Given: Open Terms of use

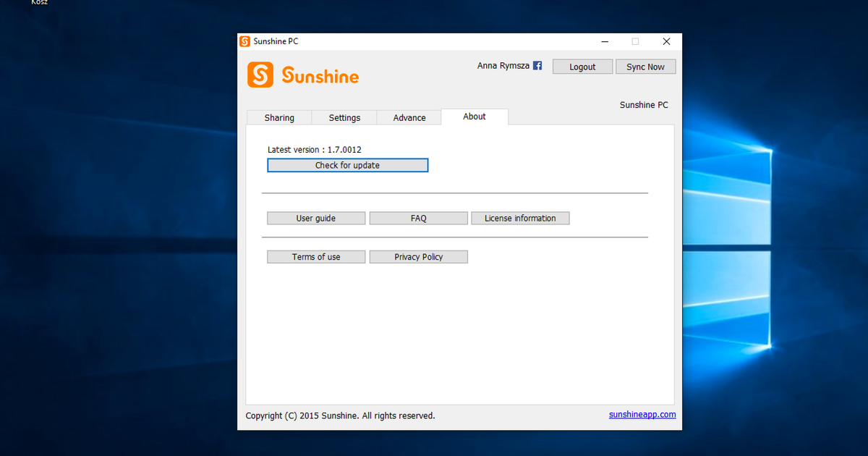Looking at the screenshot, I should (x=316, y=257).
